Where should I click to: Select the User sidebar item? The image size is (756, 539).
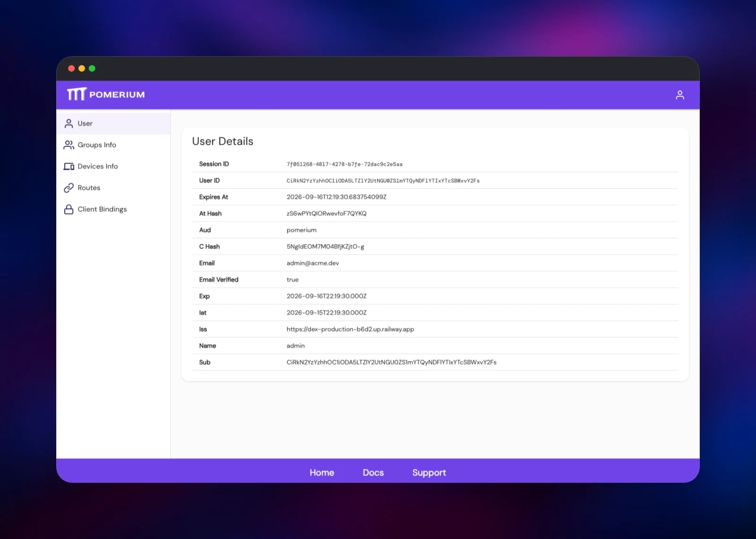(x=113, y=123)
